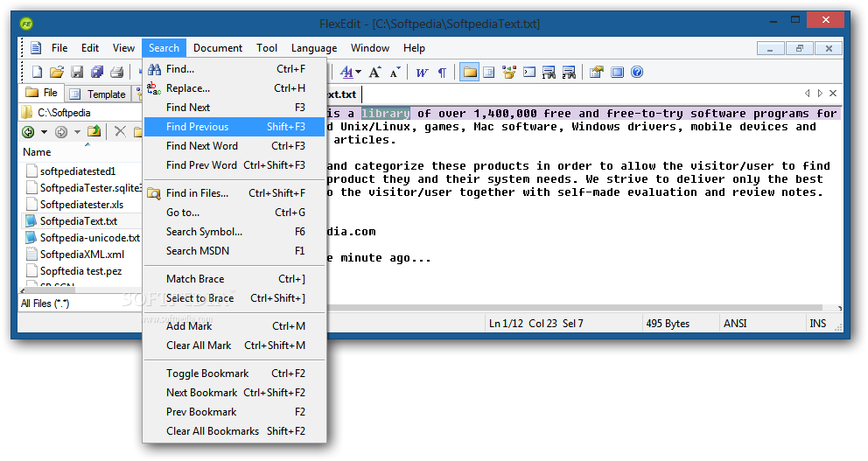Open forward history dropdown arrow
Screen dimensions: 868x461
(77, 132)
